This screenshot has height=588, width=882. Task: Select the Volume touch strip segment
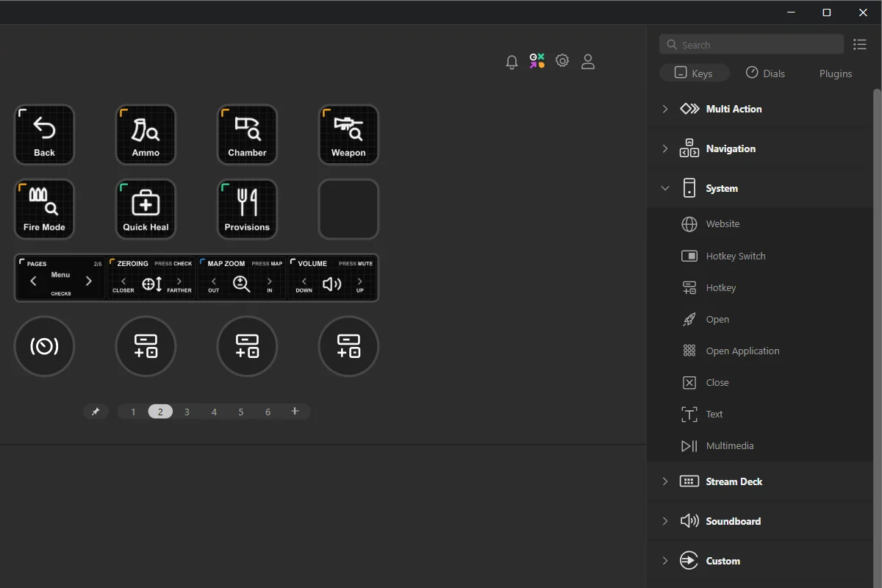332,278
